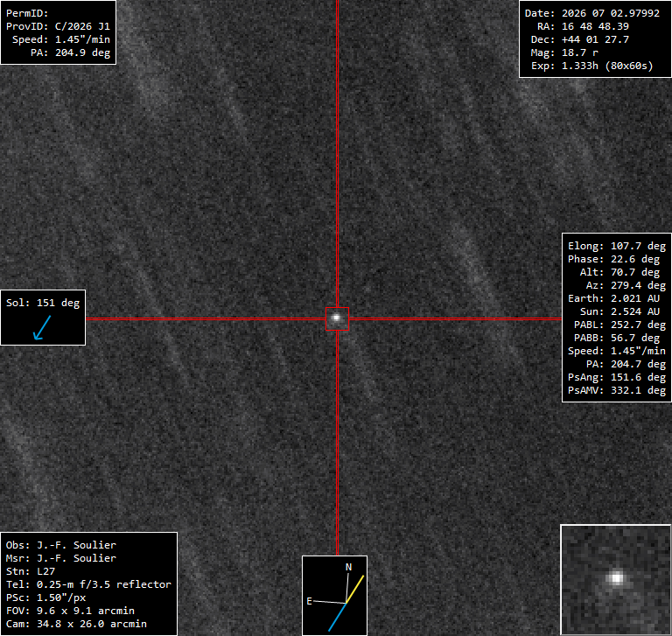Screen dimensions: 672x636
Task: Click 'Alt: 70.7 deg' text
Action: click(x=619, y=272)
